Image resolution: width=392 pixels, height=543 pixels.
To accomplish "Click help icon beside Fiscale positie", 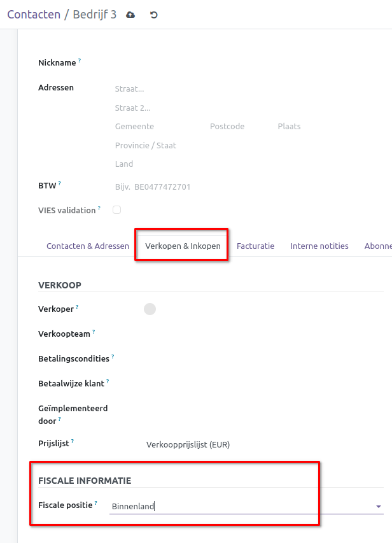I will (x=96, y=503).
